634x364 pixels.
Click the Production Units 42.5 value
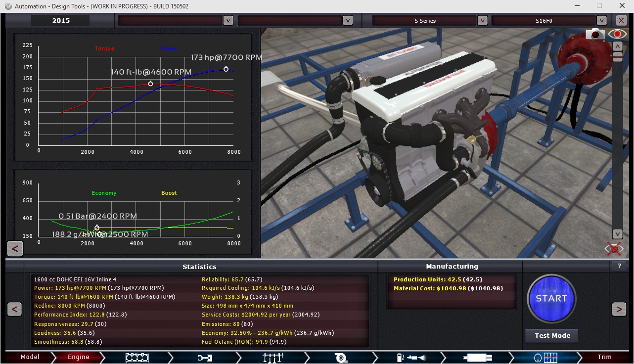pyautogui.click(x=438, y=279)
